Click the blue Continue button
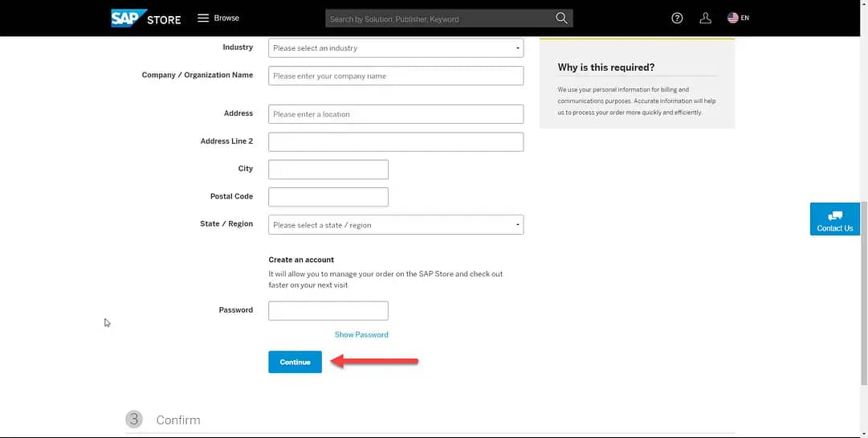The height and width of the screenshot is (438, 868). (x=295, y=362)
